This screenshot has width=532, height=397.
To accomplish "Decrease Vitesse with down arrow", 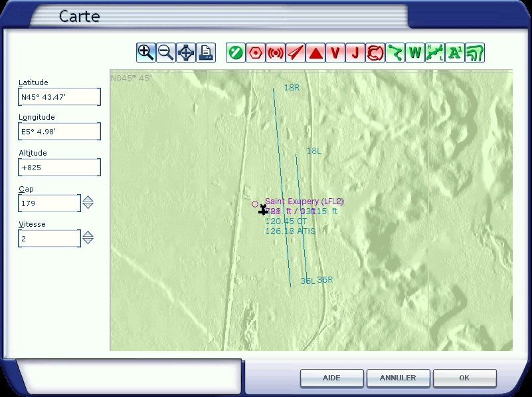I will pos(88,241).
